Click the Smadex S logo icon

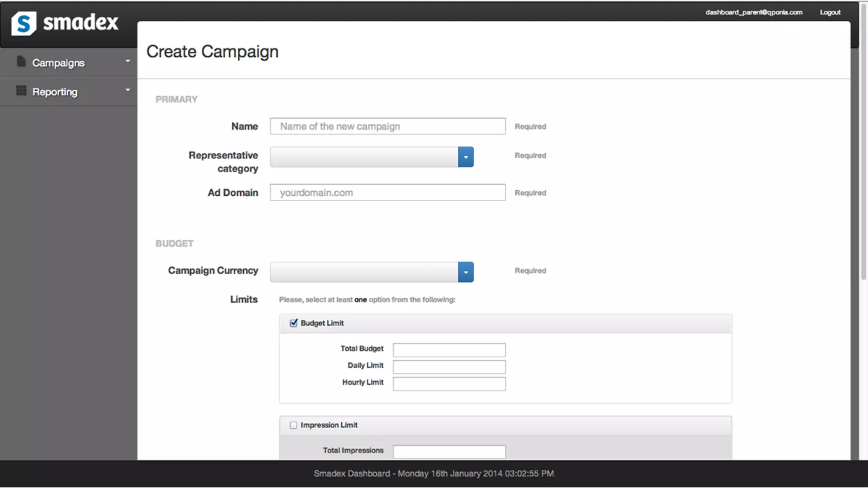click(24, 23)
